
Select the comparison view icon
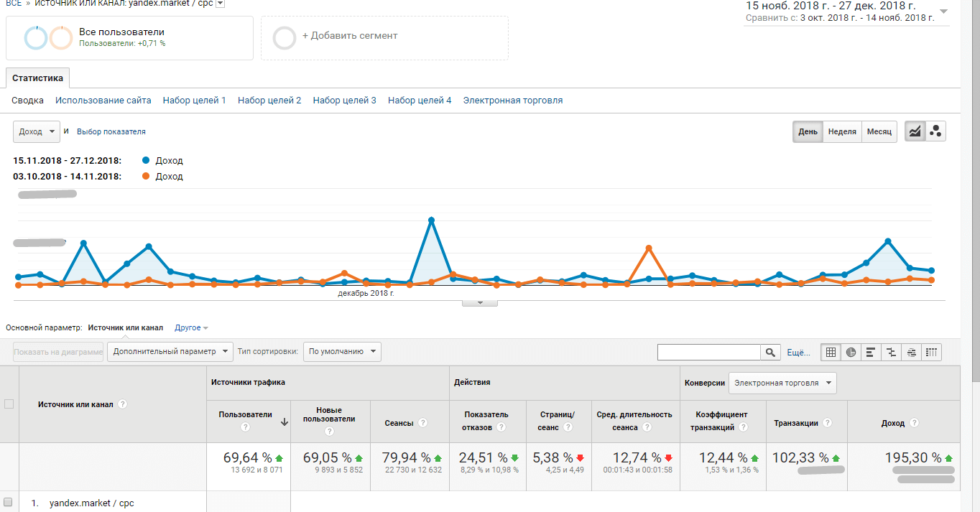pos(891,352)
